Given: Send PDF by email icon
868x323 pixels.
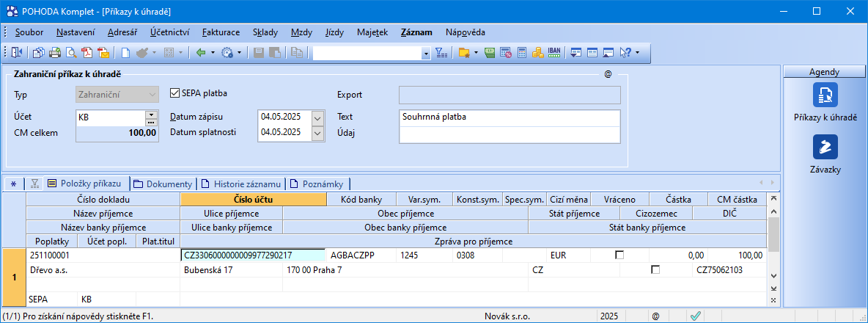Looking at the screenshot, I should (x=103, y=53).
